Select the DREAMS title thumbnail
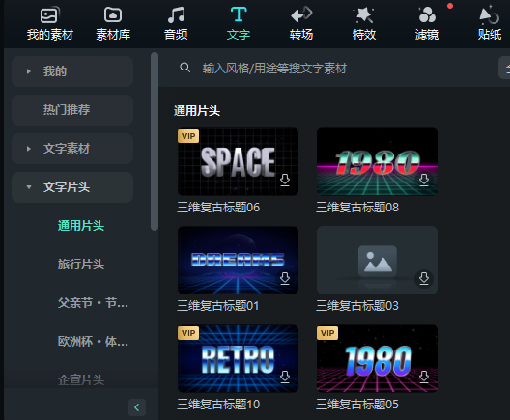This screenshot has width=510, height=420. [238, 260]
